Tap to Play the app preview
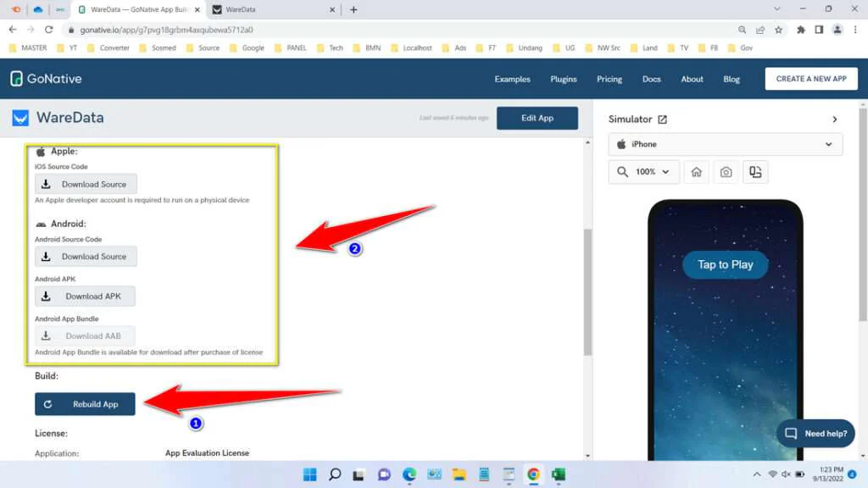The width and height of the screenshot is (868, 488). (725, 264)
